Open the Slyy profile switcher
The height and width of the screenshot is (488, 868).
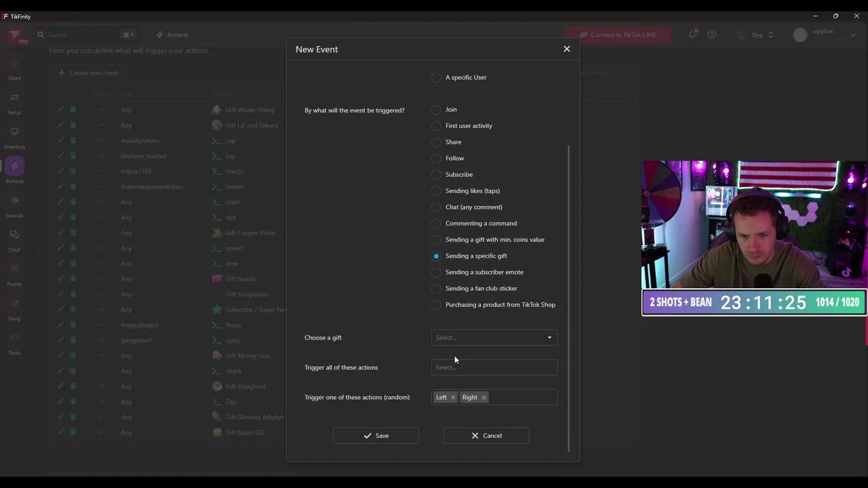coord(757,35)
